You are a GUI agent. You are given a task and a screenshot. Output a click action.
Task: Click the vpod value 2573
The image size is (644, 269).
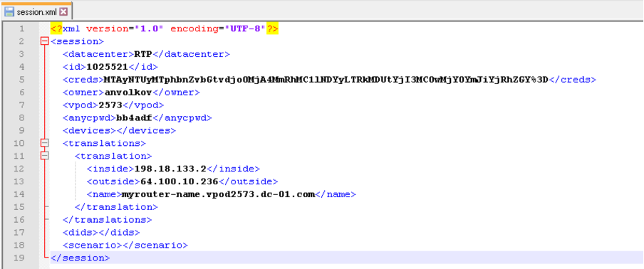pyautogui.click(x=110, y=105)
